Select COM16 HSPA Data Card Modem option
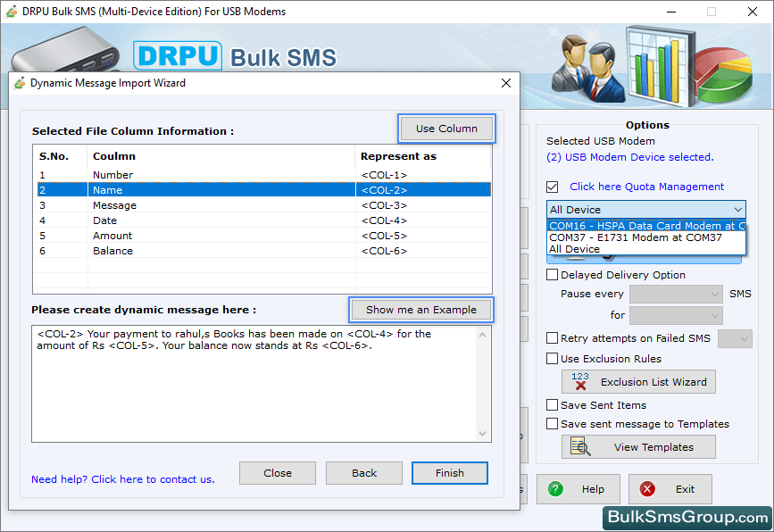 pyautogui.click(x=646, y=226)
